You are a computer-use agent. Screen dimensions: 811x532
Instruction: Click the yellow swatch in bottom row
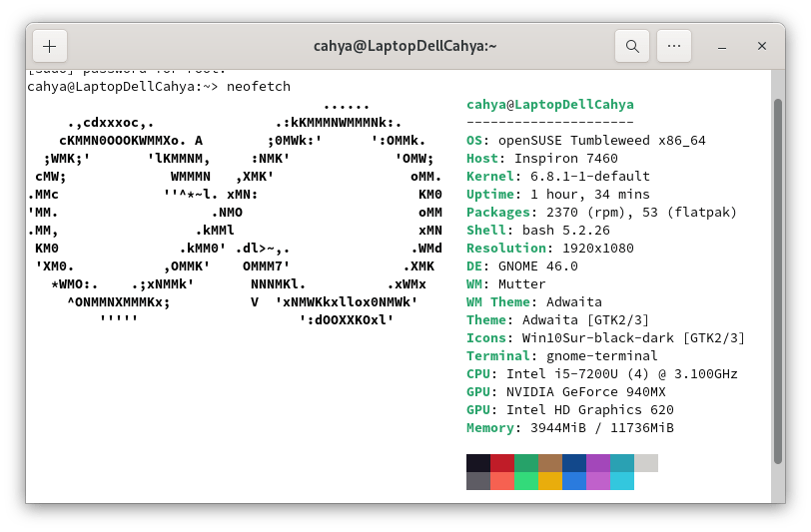coord(550,481)
